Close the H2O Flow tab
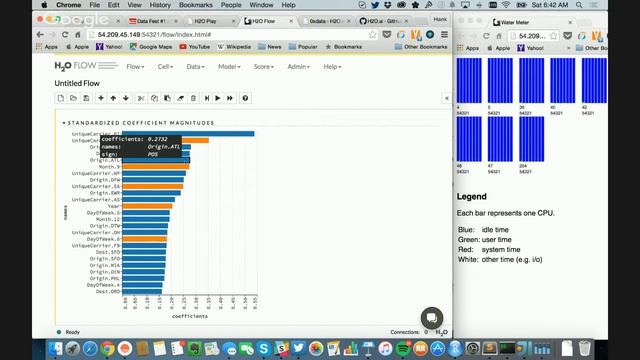This screenshot has width=640, height=360. [291, 21]
